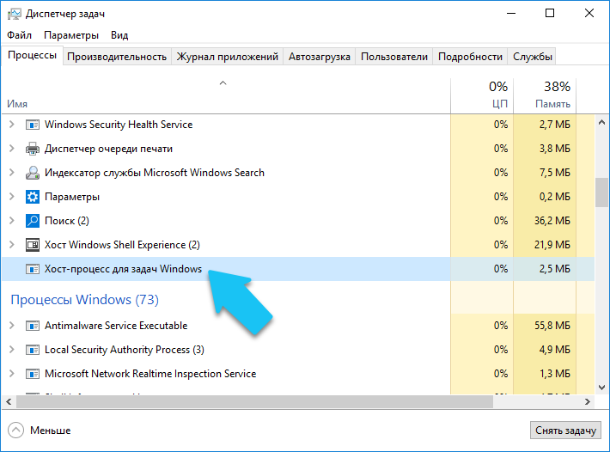Close the Диспетчер задач window

[x=589, y=14]
